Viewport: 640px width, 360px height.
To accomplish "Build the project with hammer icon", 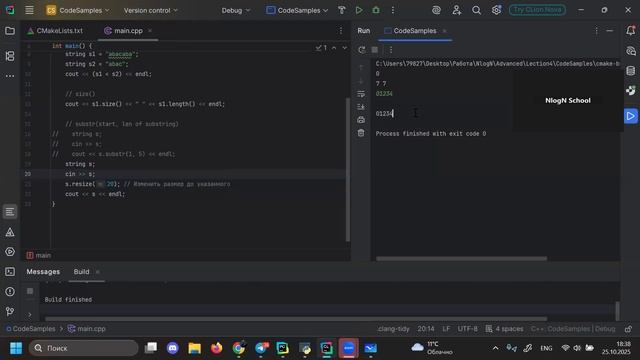I will tap(342, 10).
